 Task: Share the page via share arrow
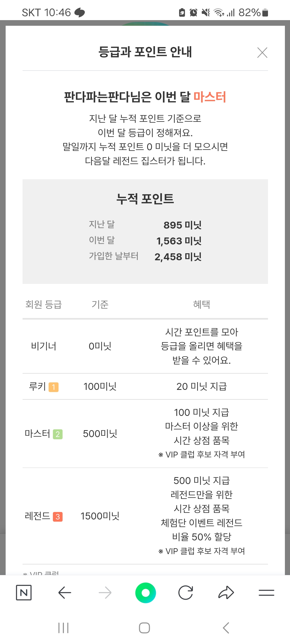click(226, 592)
